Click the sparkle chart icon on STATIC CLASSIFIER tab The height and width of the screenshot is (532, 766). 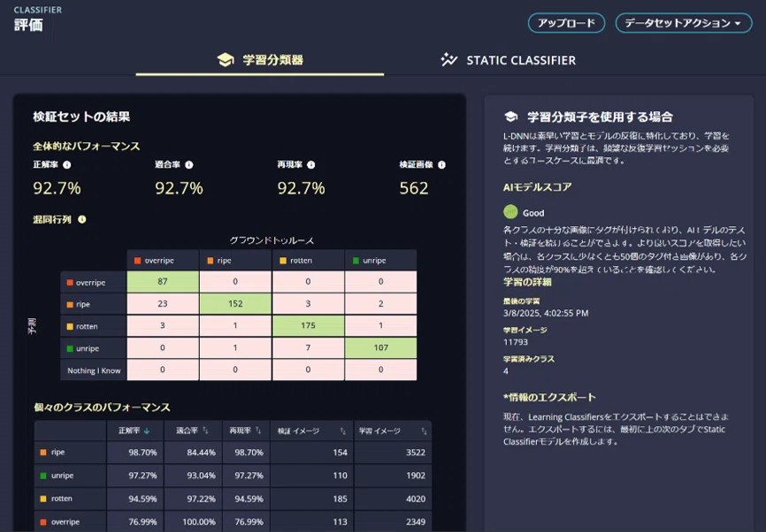click(x=449, y=59)
